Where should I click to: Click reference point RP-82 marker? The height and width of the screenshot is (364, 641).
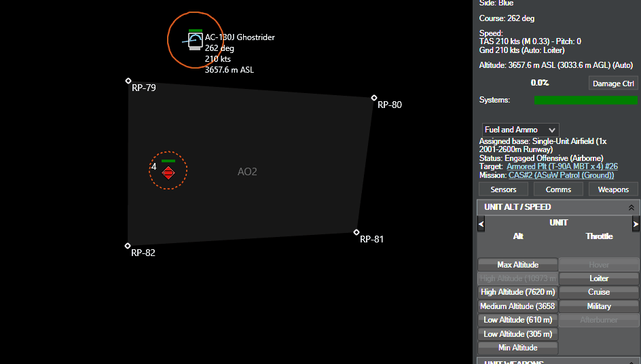coord(128,246)
